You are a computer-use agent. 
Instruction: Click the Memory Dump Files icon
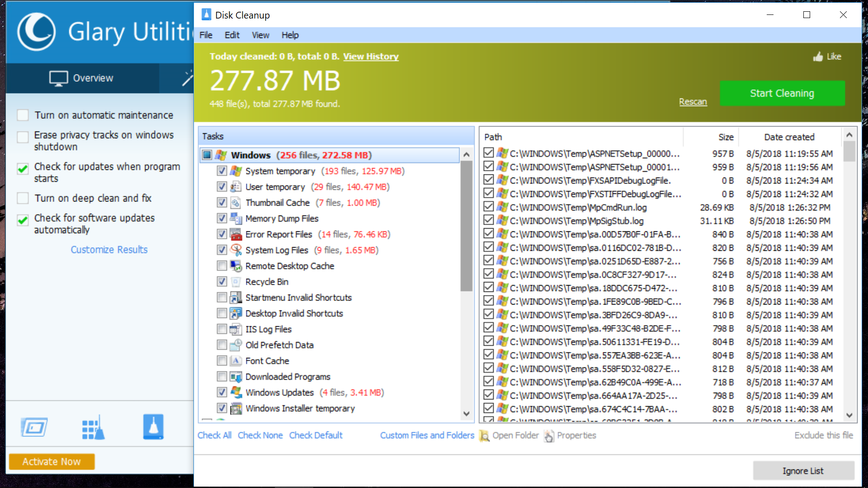coord(236,219)
